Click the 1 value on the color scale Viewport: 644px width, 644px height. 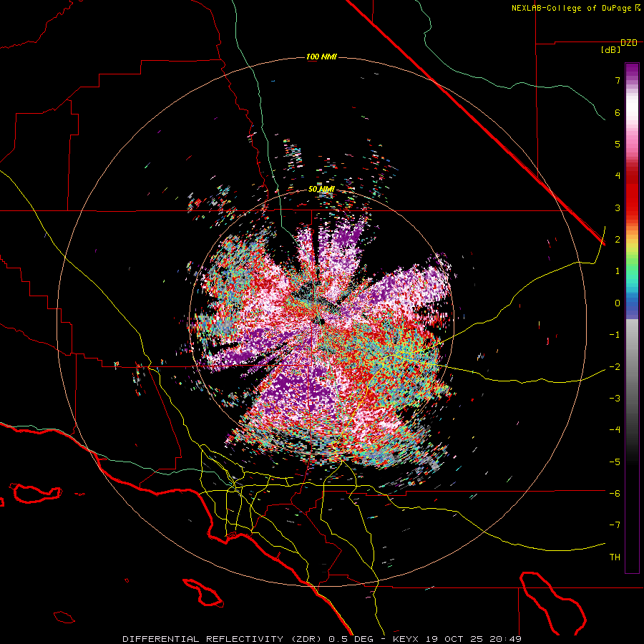pos(618,271)
